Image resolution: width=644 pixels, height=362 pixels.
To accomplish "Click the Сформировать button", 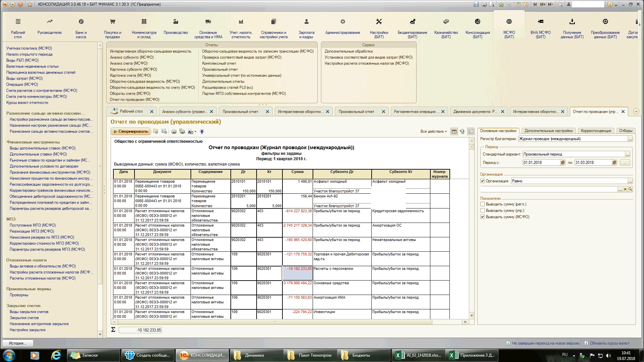I will pyautogui.click(x=131, y=132).
